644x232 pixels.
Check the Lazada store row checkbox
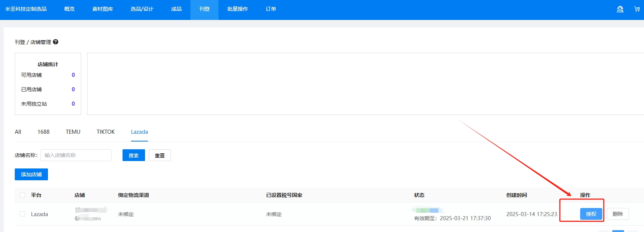point(23,214)
